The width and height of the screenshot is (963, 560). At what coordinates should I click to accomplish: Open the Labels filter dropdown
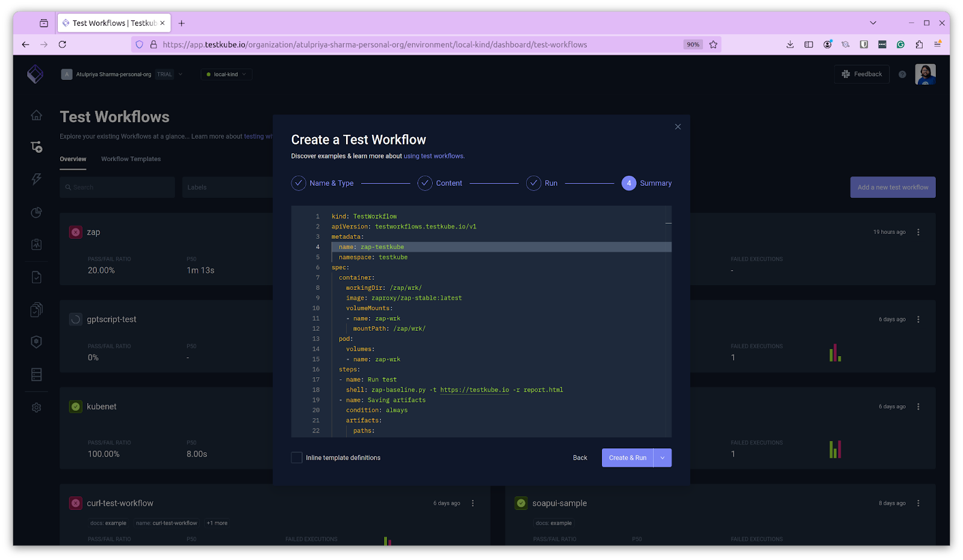(x=228, y=187)
